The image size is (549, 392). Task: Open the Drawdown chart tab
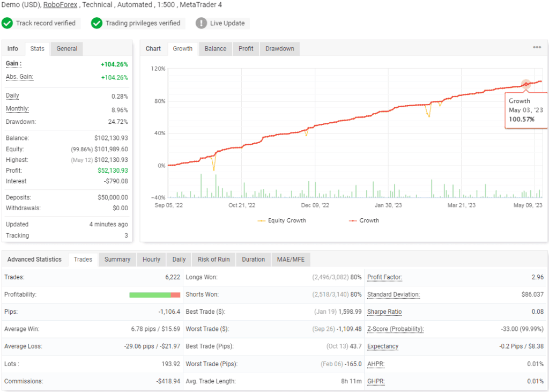pos(279,48)
